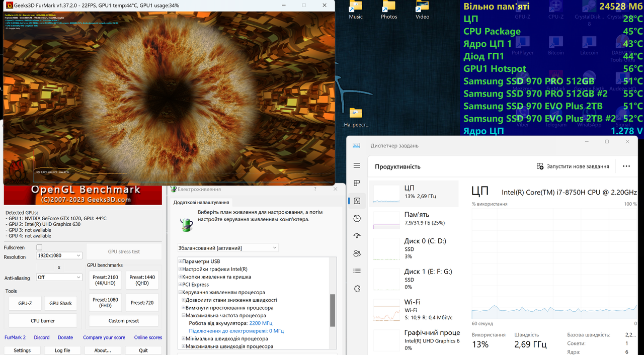Viewport: 644px width, 355px height.
Task: Open Startup apps icon in Task Manager
Action: (357, 236)
